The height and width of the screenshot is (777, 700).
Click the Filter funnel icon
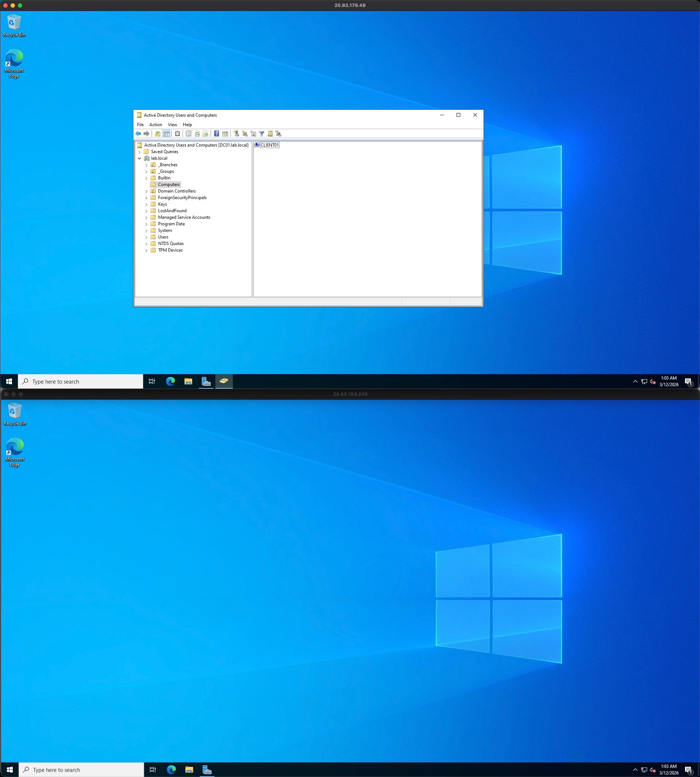(x=262, y=133)
